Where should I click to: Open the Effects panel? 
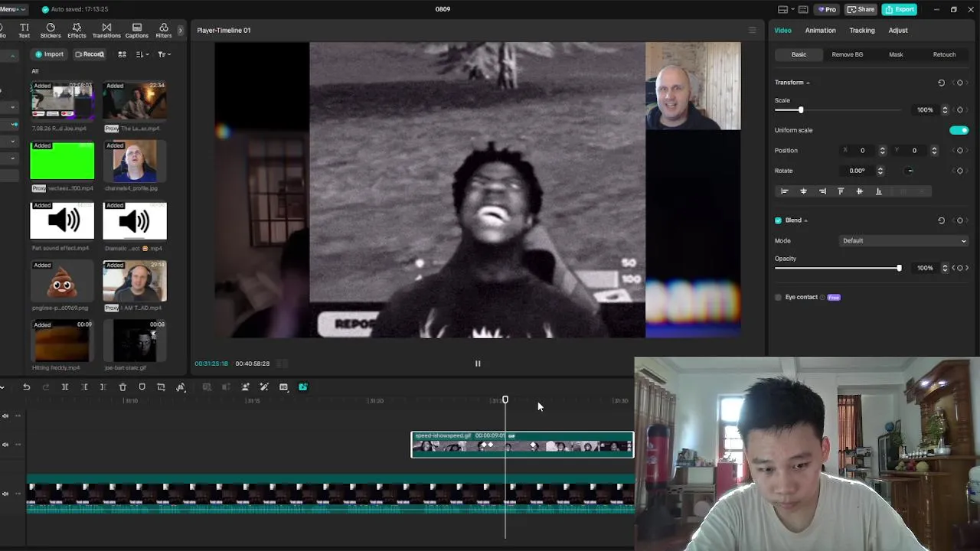point(77,31)
